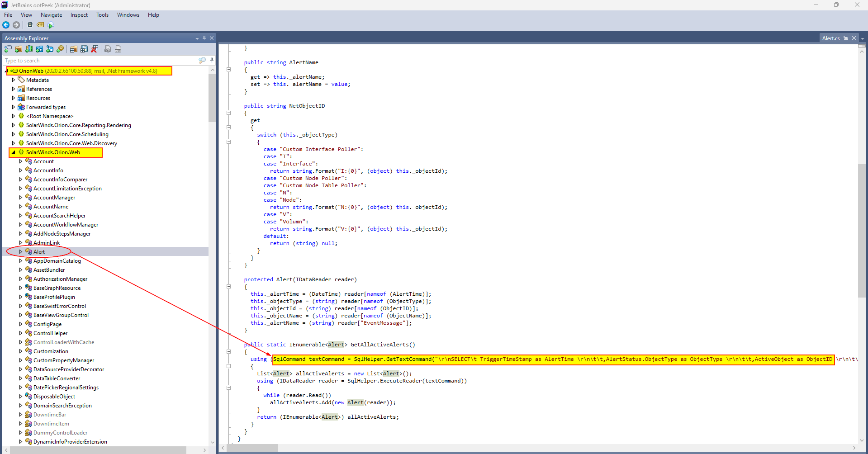Expand the Alert class node
Viewport: 868px width, 454px height.
pos(21,251)
